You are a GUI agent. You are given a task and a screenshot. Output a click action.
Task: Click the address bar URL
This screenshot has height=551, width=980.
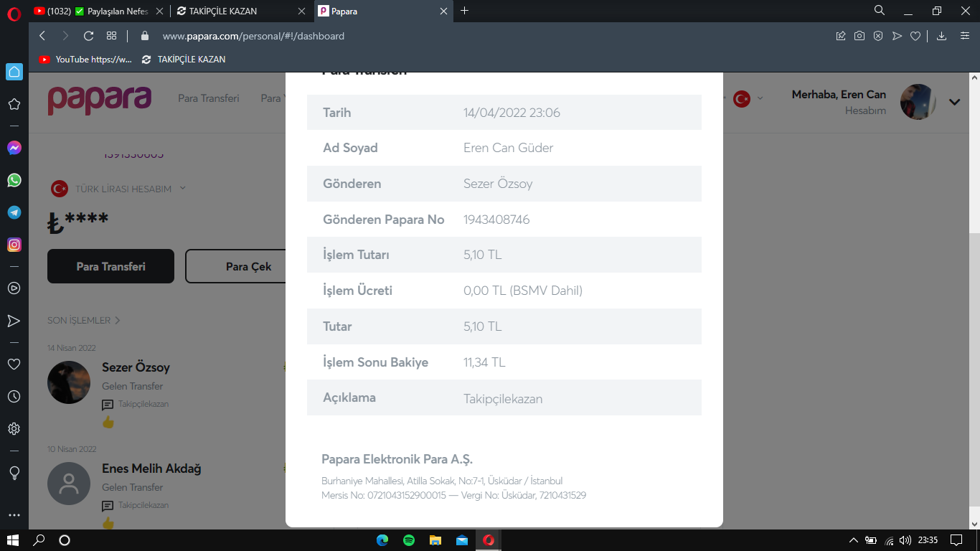pos(253,36)
